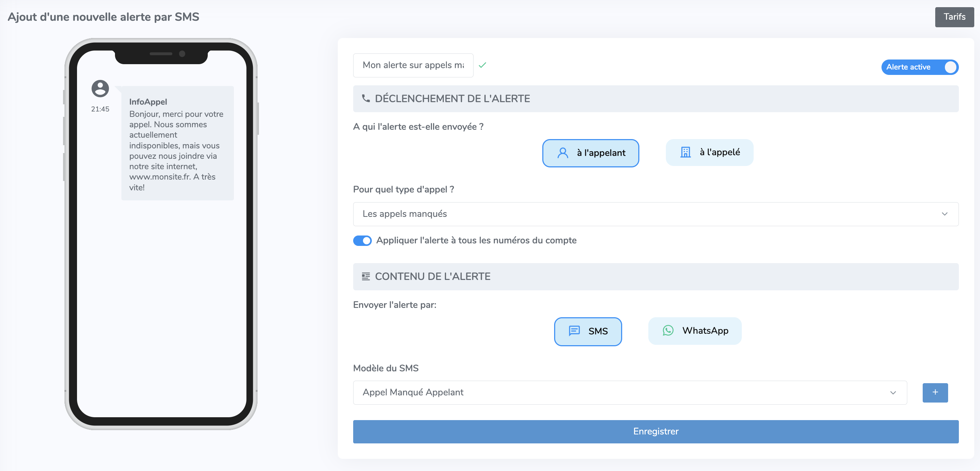The height and width of the screenshot is (471, 980).
Task: Open the call type dropdown
Action: (655, 214)
